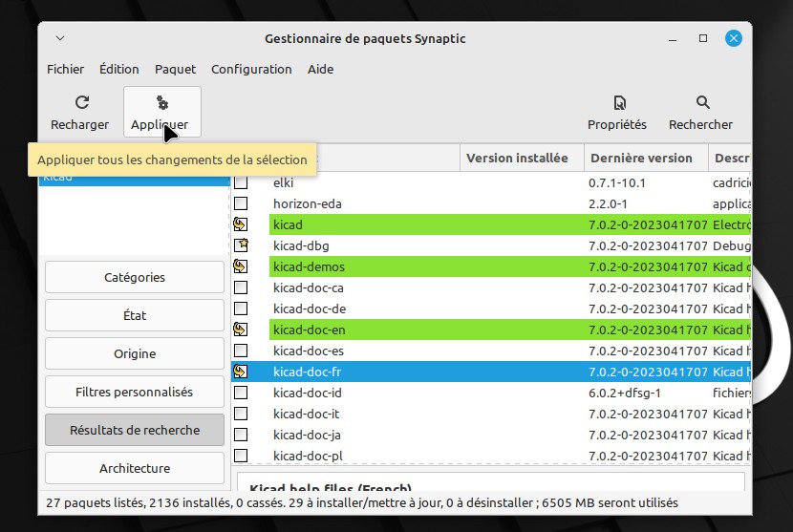This screenshot has height=532, width=793.
Task: Open the window menu chevron in title bar
Action: point(60,38)
